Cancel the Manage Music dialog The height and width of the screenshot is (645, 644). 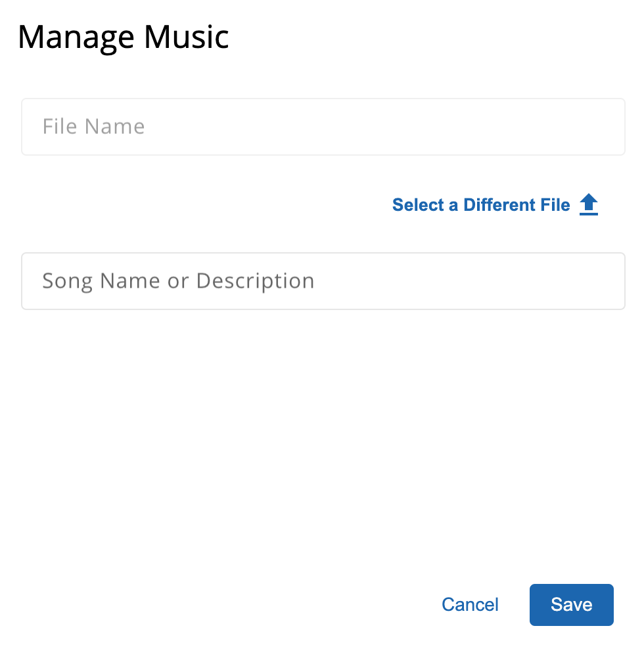[x=470, y=605]
